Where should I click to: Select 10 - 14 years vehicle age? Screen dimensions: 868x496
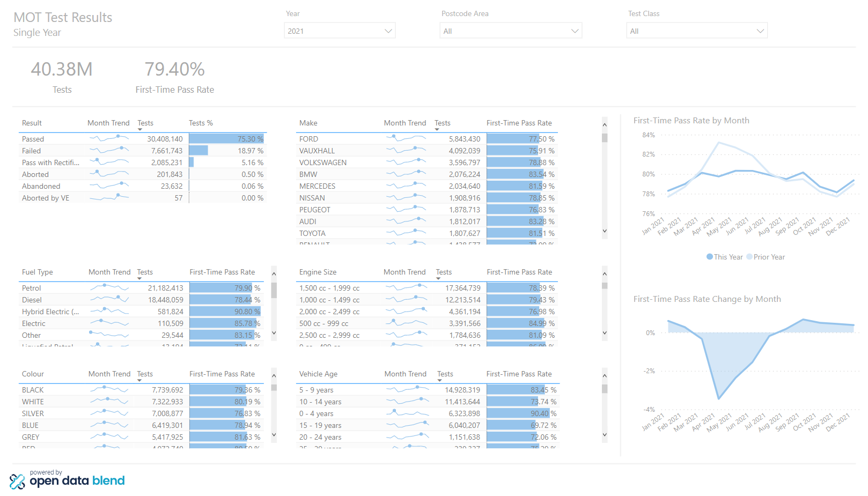click(428, 402)
